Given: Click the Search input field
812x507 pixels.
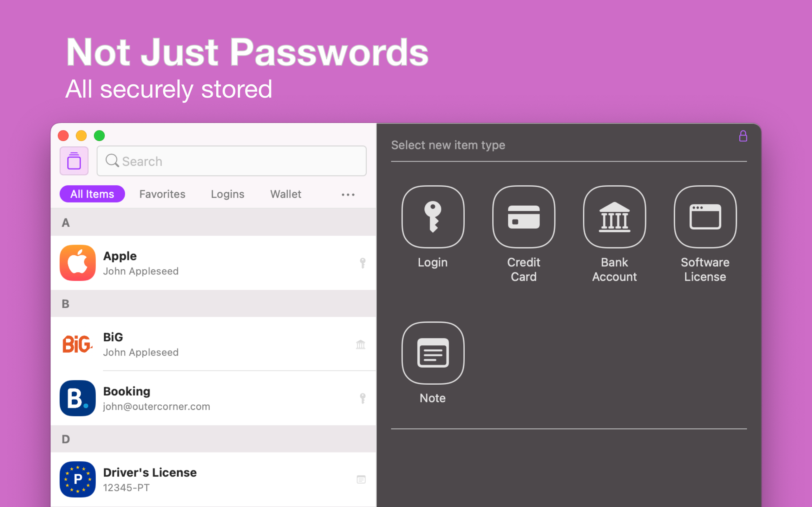Looking at the screenshot, I should click(232, 161).
